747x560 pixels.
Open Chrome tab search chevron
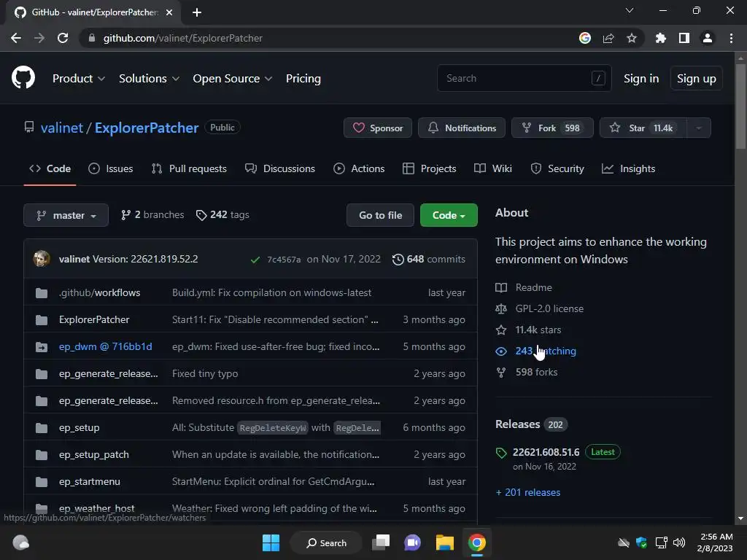pos(630,10)
